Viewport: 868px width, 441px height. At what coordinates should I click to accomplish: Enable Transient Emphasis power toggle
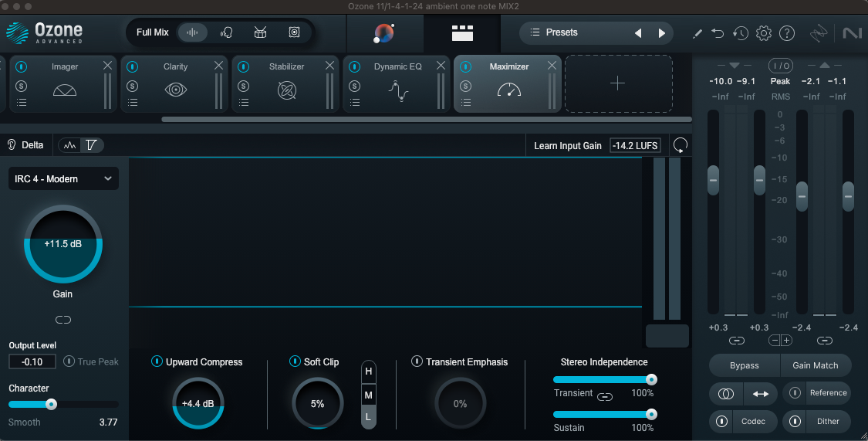click(417, 361)
